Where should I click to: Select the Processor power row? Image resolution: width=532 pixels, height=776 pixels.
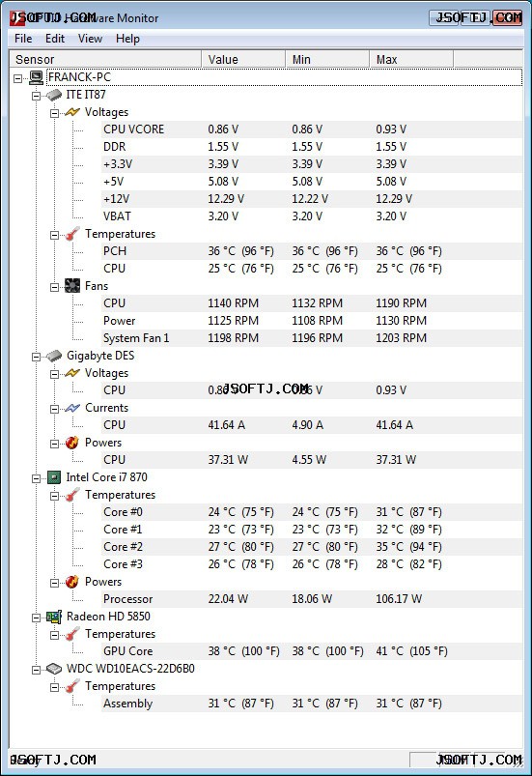[x=312, y=599]
